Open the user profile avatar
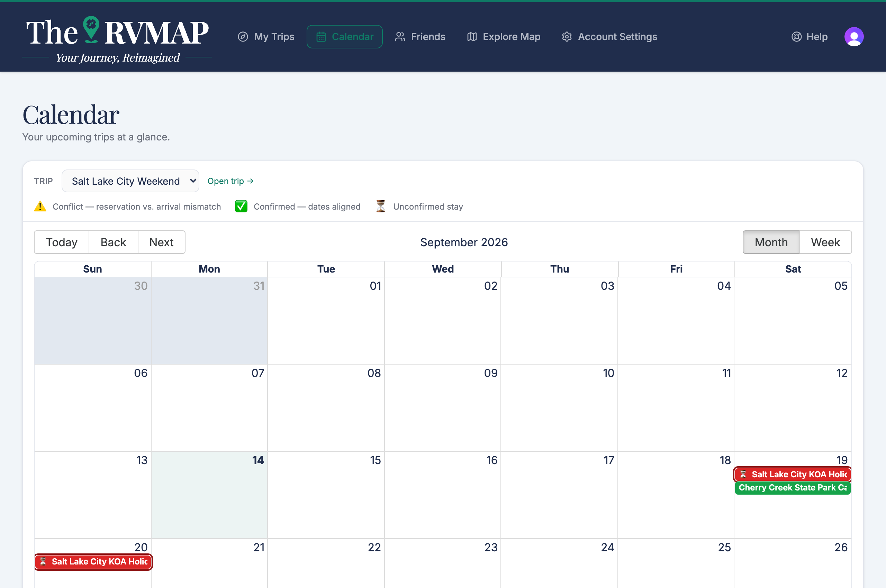This screenshot has height=588, width=886. coord(854,37)
